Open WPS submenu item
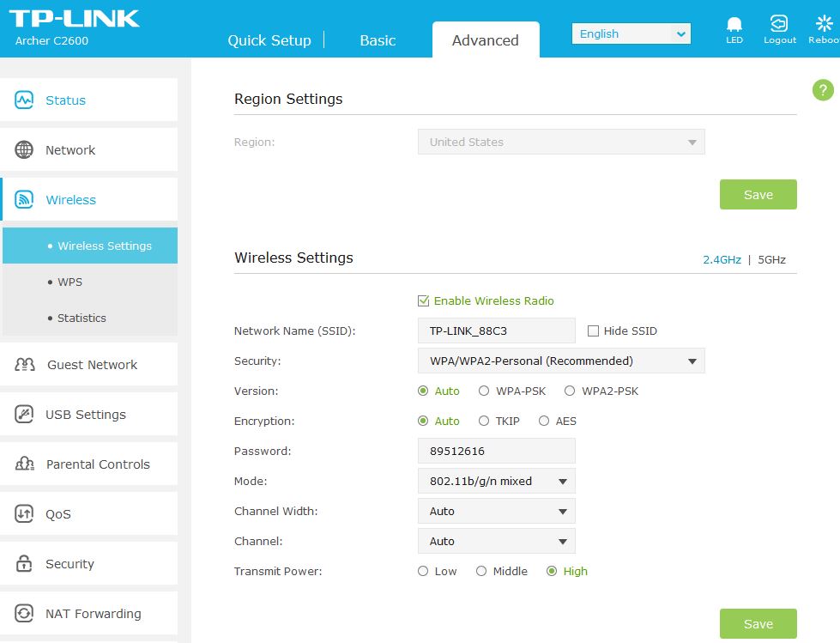 pos(90,282)
